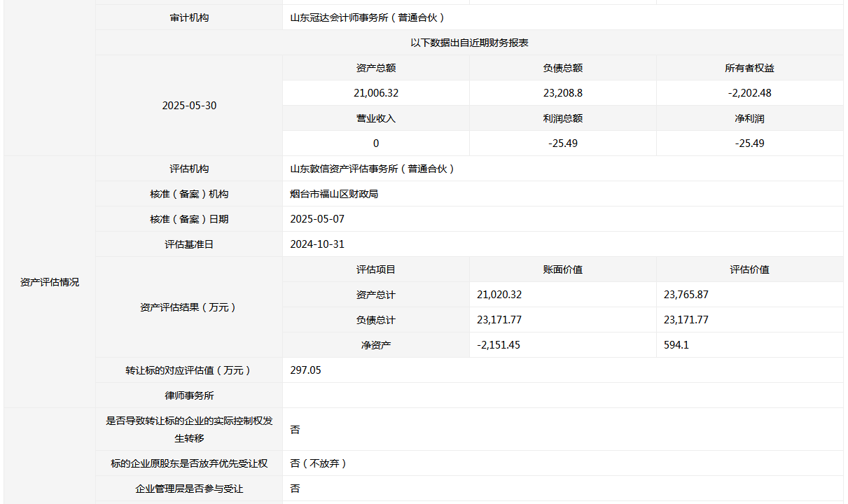The height and width of the screenshot is (504, 848).
Task: Select appraisal firm 山东敦信资产评估事务所
Action: pos(372,169)
